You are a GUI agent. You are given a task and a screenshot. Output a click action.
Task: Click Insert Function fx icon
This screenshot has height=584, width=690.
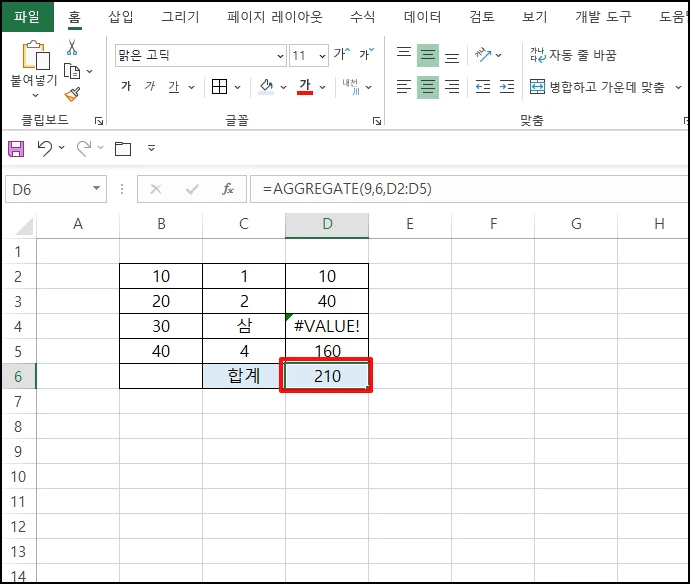click(228, 189)
